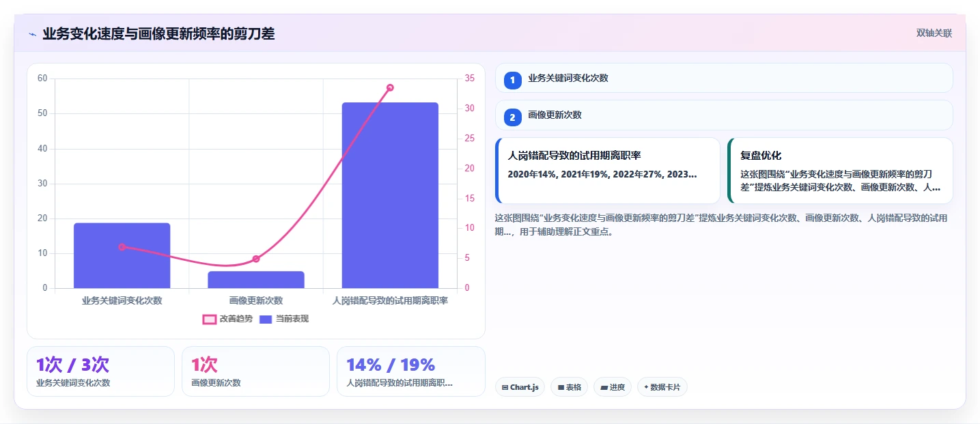Click the 业务关键词变化次数 x-axis label
The image size is (980, 424).
point(122,300)
